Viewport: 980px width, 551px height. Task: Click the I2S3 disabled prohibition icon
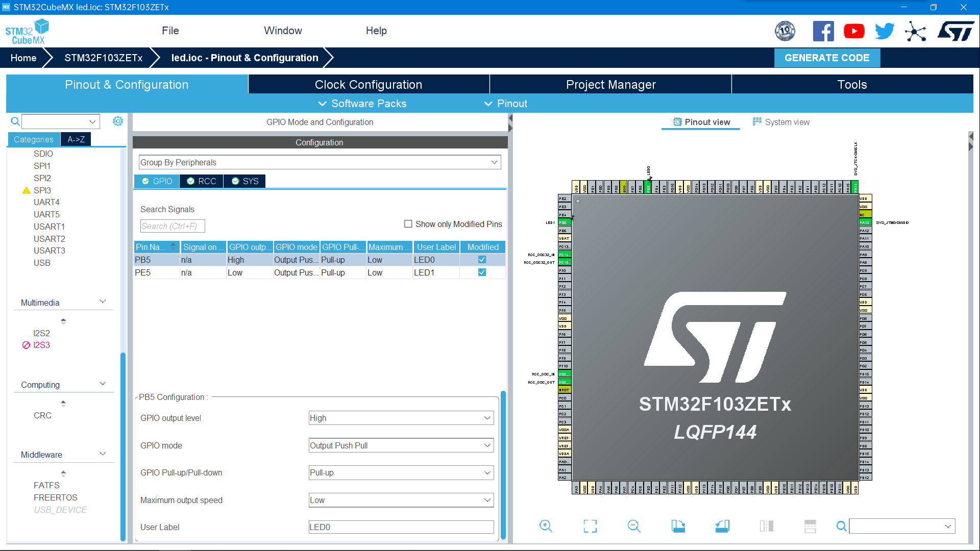pos(26,345)
